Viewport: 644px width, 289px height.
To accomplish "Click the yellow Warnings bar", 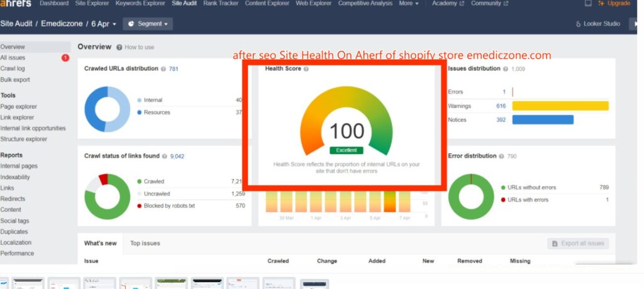I will click(x=560, y=106).
